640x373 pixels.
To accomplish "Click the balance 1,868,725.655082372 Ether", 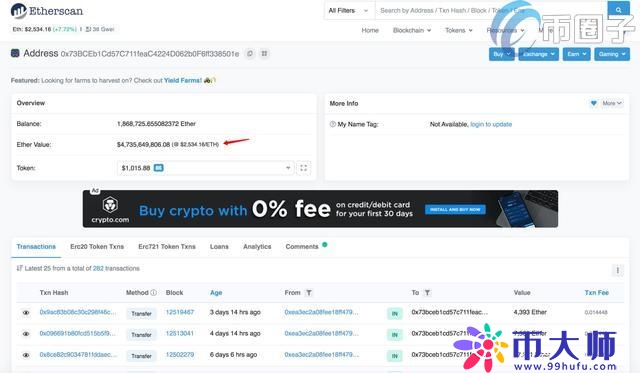I will tap(156, 124).
